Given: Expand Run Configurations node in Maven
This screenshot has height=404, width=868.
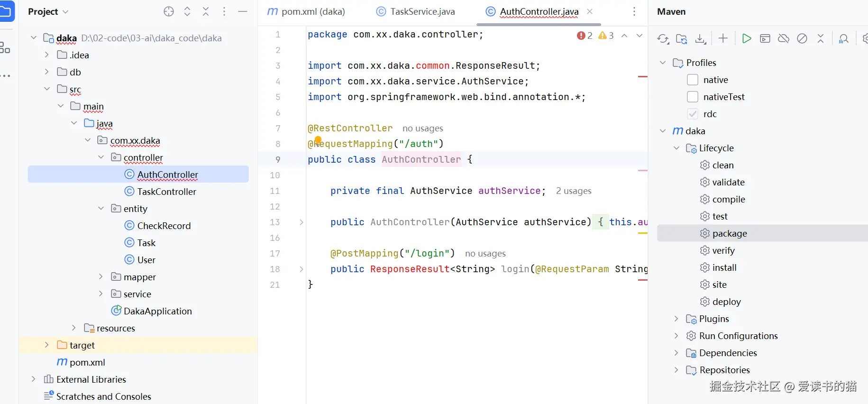Looking at the screenshot, I should 676,336.
